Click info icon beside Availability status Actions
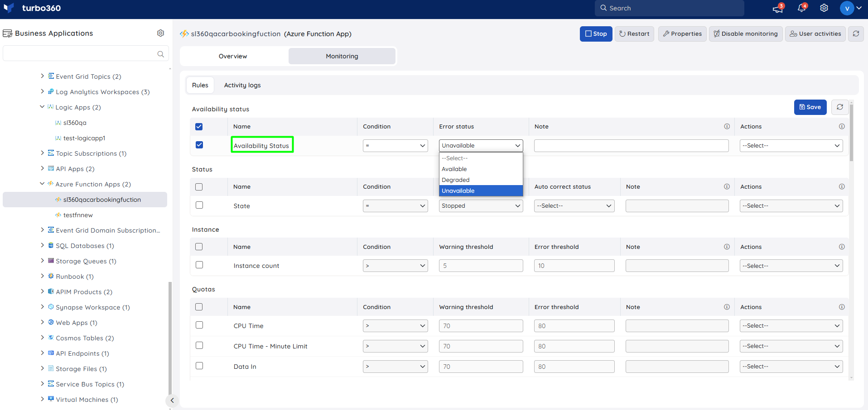This screenshot has height=410, width=868. (x=842, y=126)
